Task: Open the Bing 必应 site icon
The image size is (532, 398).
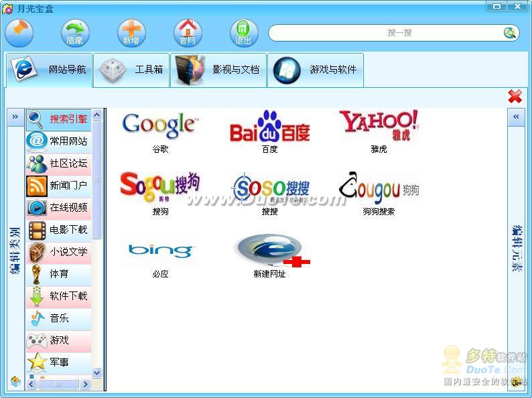Action: click(160, 251)
